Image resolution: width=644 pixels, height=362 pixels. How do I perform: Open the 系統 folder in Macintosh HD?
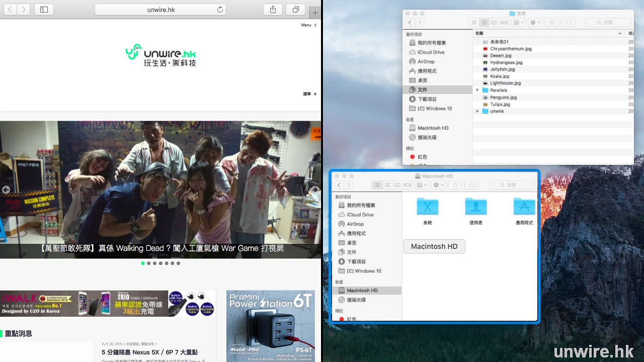coord(427,207)
